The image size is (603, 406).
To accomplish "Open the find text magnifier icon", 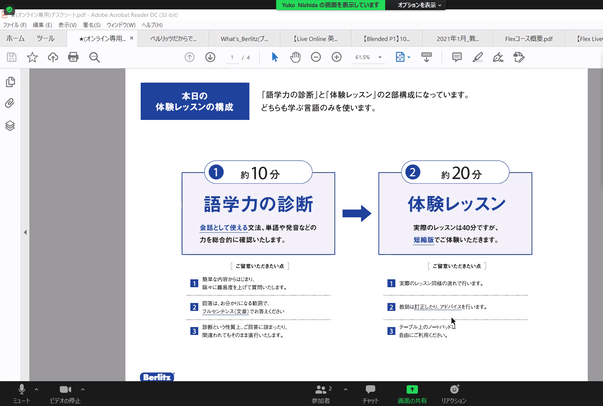I will (94, 57).
